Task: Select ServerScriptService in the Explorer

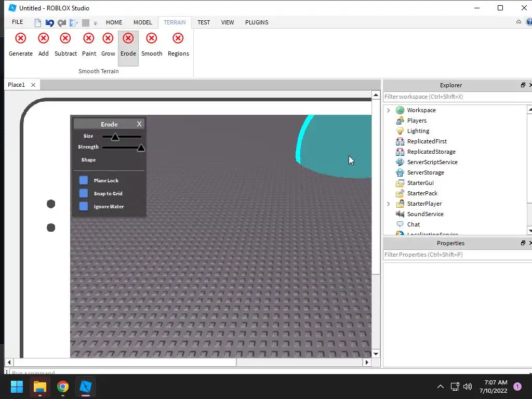Action: [432, 162]
